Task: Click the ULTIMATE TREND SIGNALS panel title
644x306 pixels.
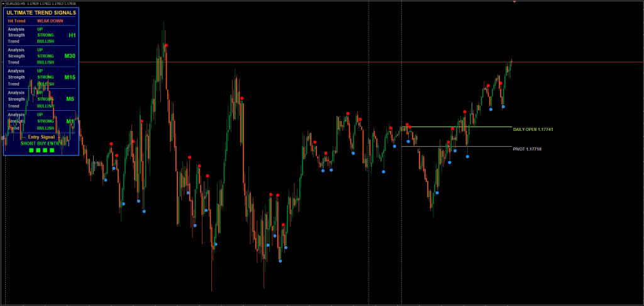Action: (42, 13)
